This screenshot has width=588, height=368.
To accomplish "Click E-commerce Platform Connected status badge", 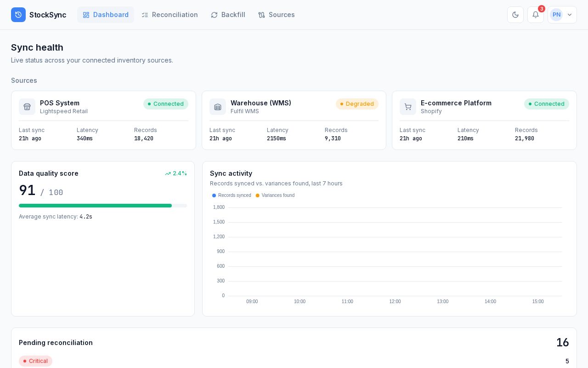I will [547, 104].
